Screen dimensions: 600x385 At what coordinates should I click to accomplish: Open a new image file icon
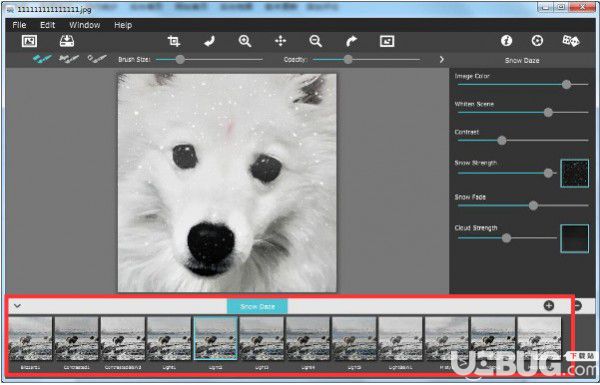pyautogui.click(x=29, y=41)
